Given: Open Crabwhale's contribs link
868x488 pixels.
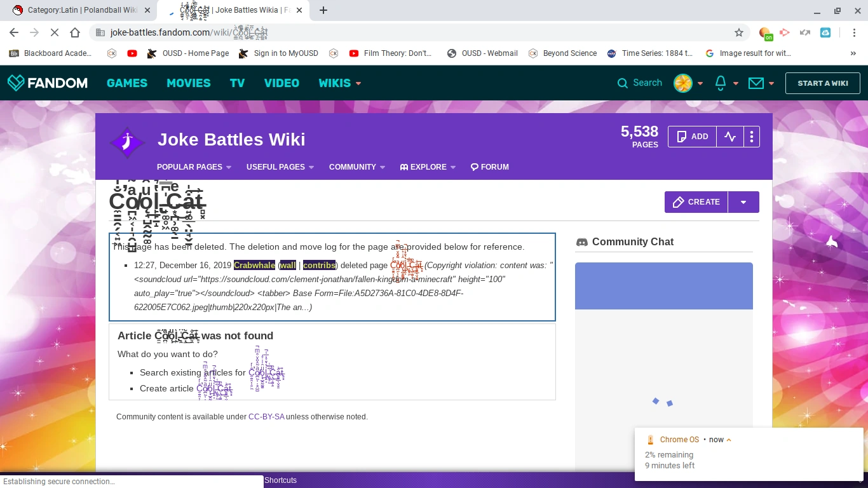Looking at the screenshot, I should pyautogui.click(x=319, y=265).
